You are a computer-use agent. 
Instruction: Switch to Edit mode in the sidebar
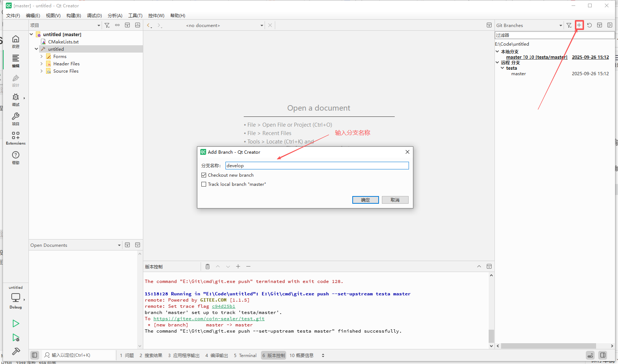tap(16, 61)
